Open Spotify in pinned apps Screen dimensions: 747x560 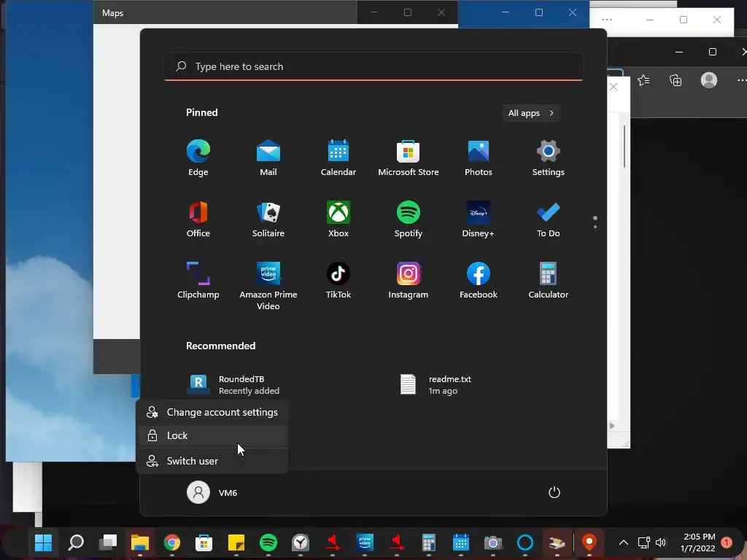[409, 219]
